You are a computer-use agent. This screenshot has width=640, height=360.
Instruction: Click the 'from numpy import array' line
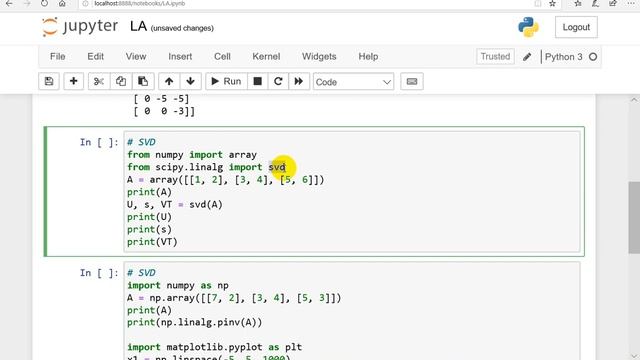pos(192,155)
